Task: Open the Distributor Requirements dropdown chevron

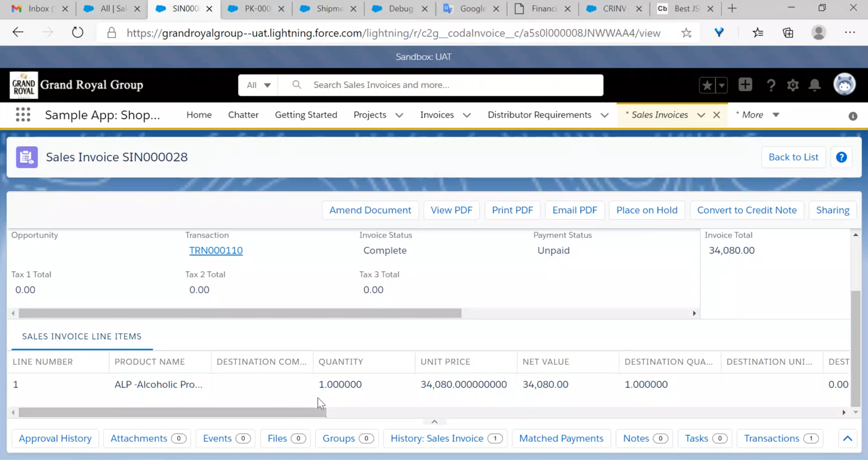Action: pos(604,115)
